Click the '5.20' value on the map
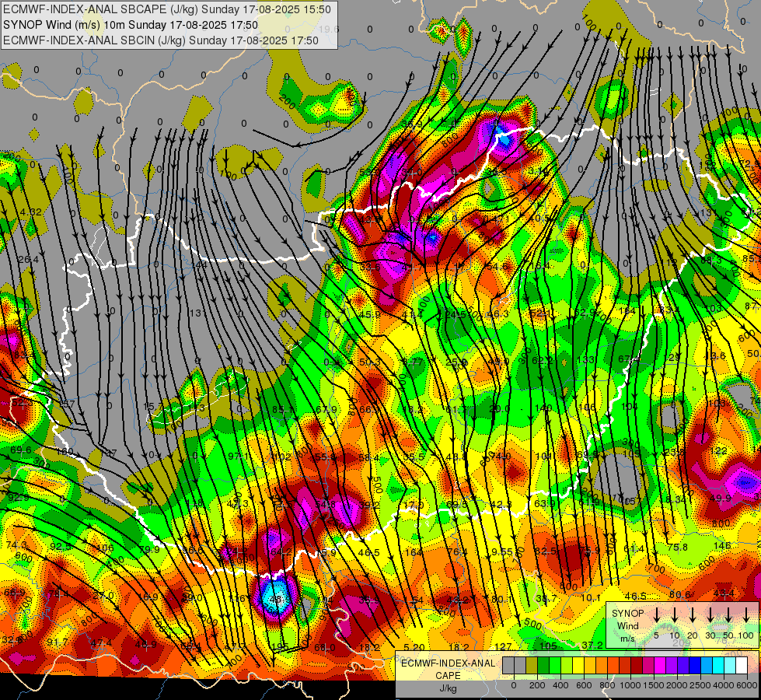Viewport: 761px width, 700px height. point(414,647)
